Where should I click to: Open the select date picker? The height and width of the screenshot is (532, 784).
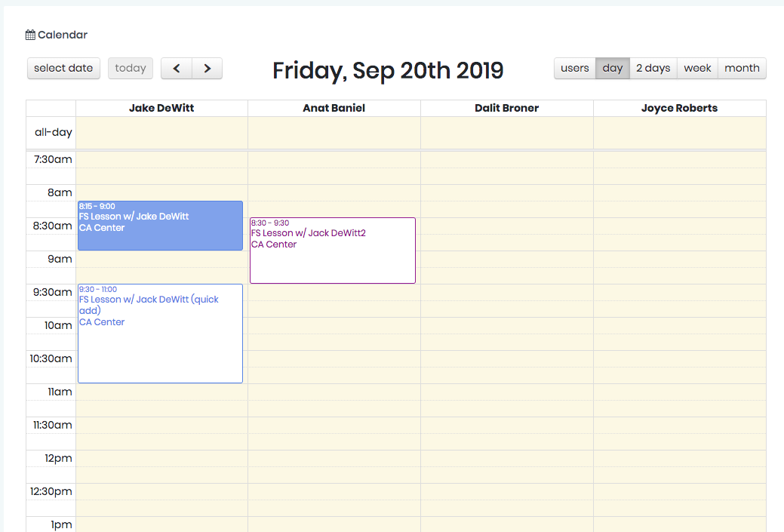tap(63, 68)
